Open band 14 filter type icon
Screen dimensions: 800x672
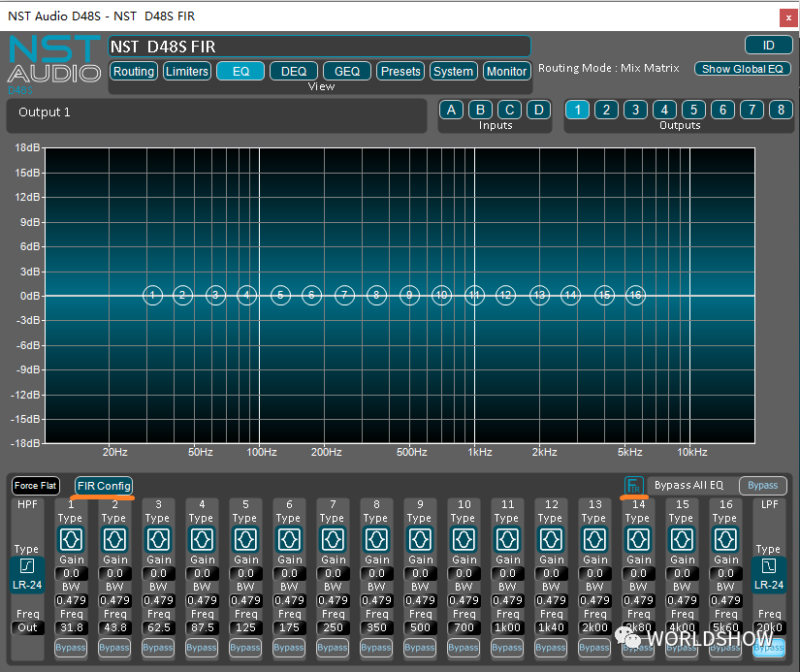pyautogui.click(x=638, y=539)
